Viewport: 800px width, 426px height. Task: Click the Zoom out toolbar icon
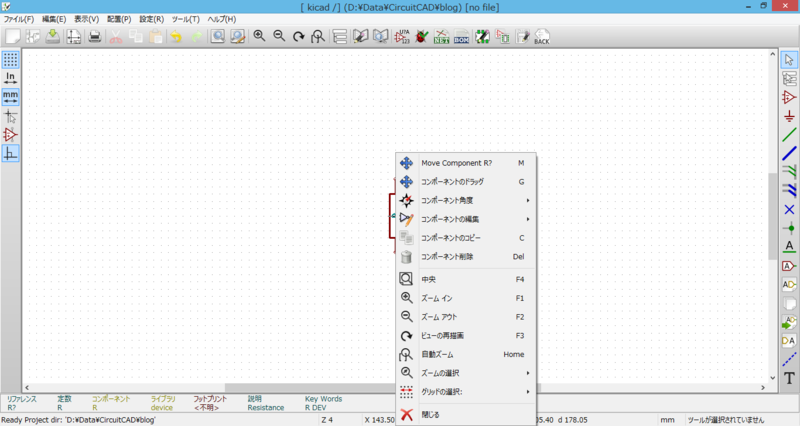point(279,37)
